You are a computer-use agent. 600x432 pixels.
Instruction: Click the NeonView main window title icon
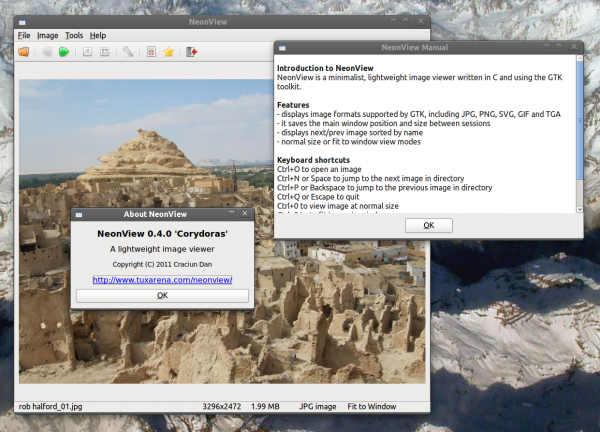[22, 23]
